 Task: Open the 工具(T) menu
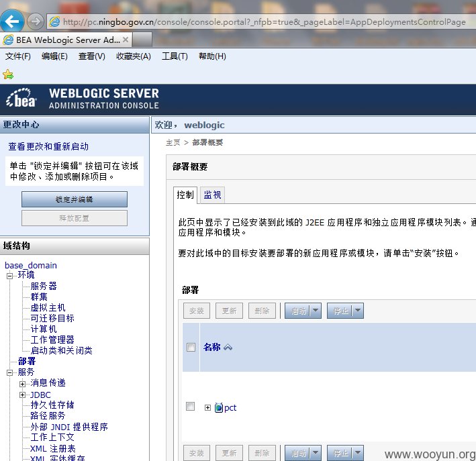point(175,56)
